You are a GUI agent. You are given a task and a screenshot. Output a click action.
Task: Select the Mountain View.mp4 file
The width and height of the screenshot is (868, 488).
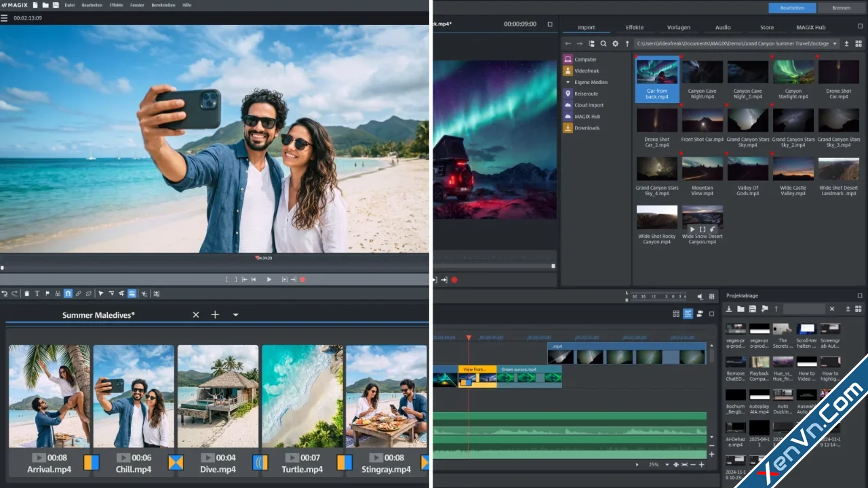703,176
